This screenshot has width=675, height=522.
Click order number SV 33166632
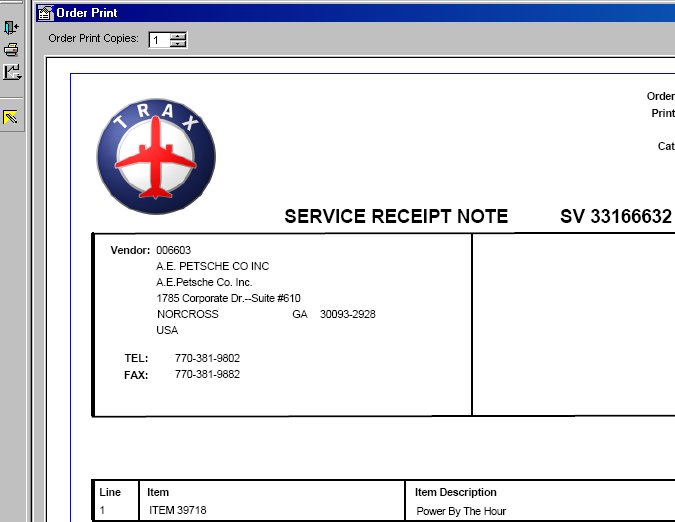tap(616, 216)
